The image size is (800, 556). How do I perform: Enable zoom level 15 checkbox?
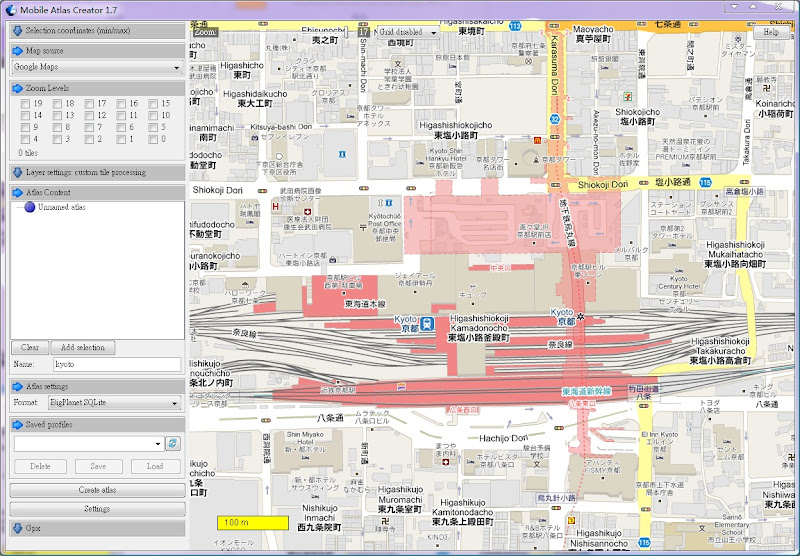(153, 104)
